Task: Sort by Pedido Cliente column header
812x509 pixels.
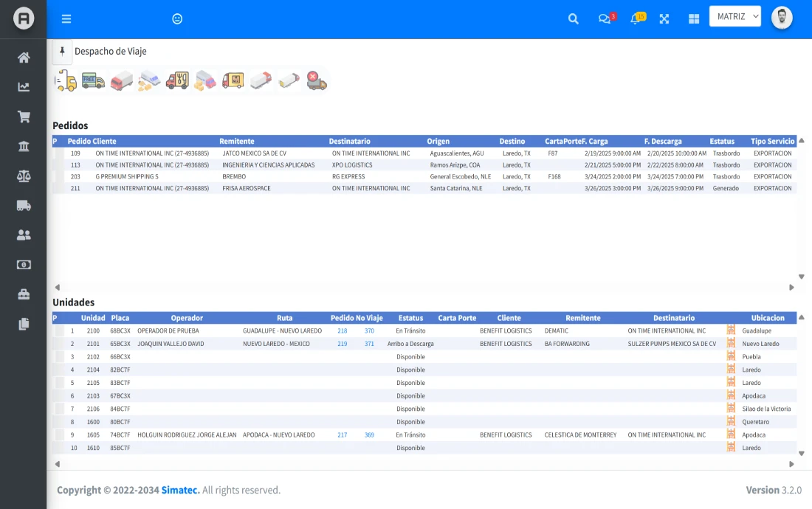Action: coord(92,141)
